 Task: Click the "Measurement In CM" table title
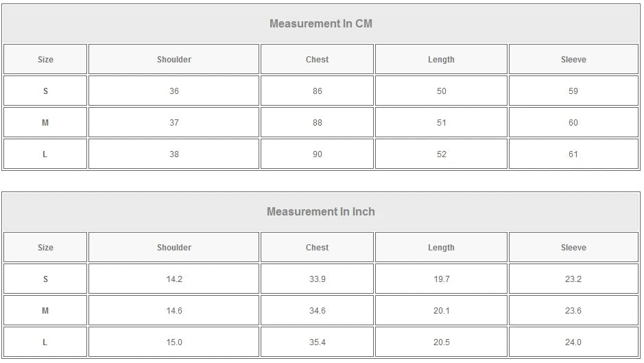pos(320,24)
